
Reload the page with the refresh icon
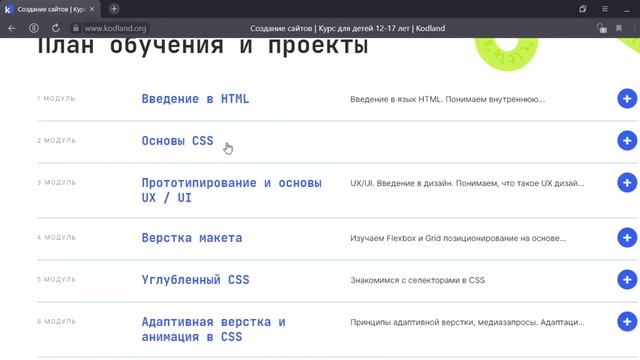(56, 28)
